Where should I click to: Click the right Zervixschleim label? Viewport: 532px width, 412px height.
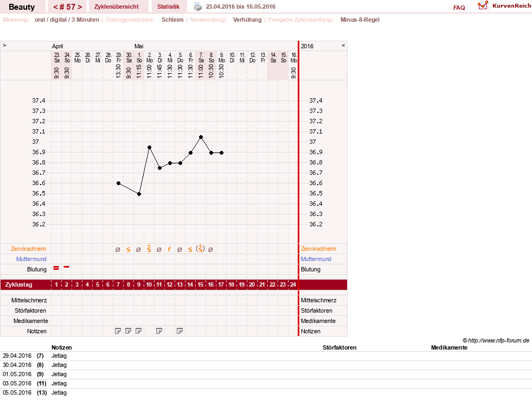[318, 249]
